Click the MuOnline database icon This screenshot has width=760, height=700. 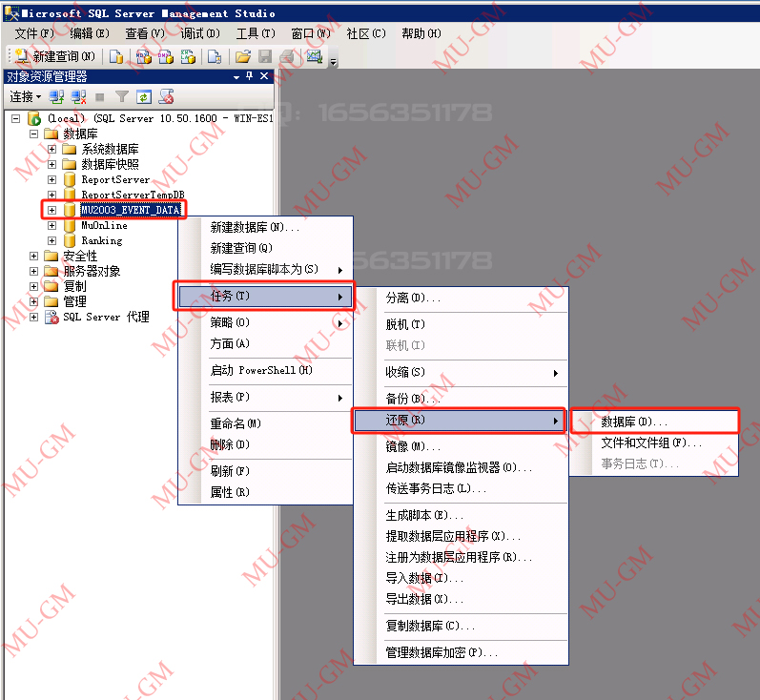(70, 225)
